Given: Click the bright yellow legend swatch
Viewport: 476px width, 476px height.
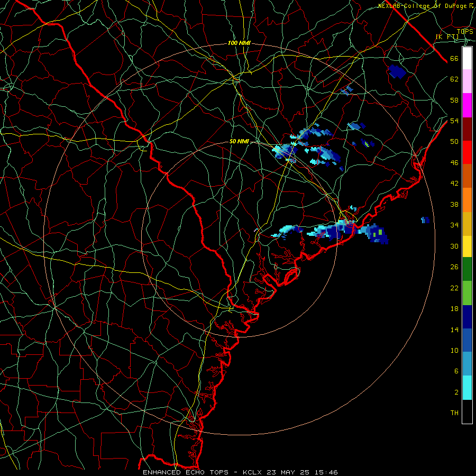Looking at the screenshot, I should [x=467, y=246].
